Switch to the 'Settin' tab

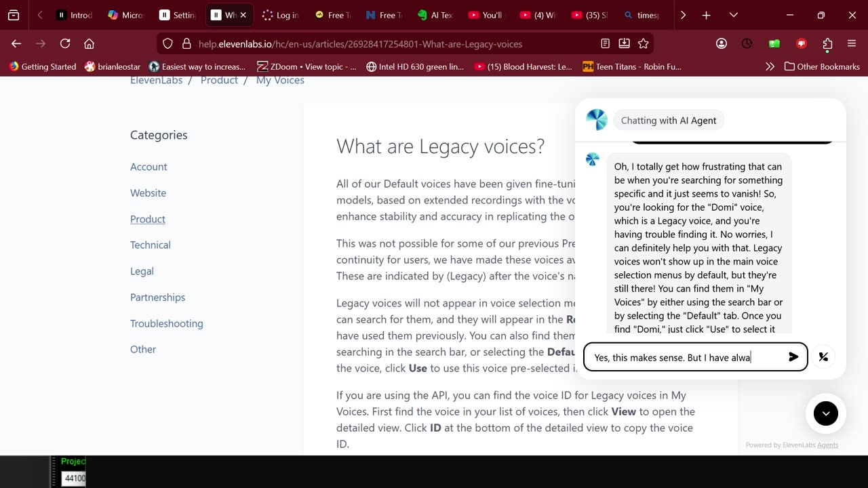(x=178, y=15)
